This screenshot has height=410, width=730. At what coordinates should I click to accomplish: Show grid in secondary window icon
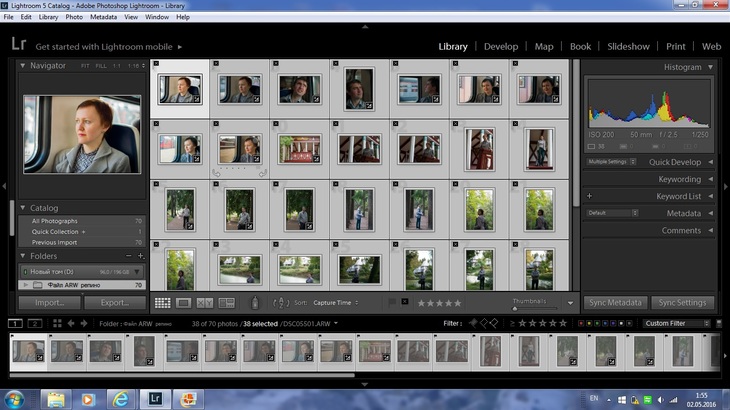(57, 323)
